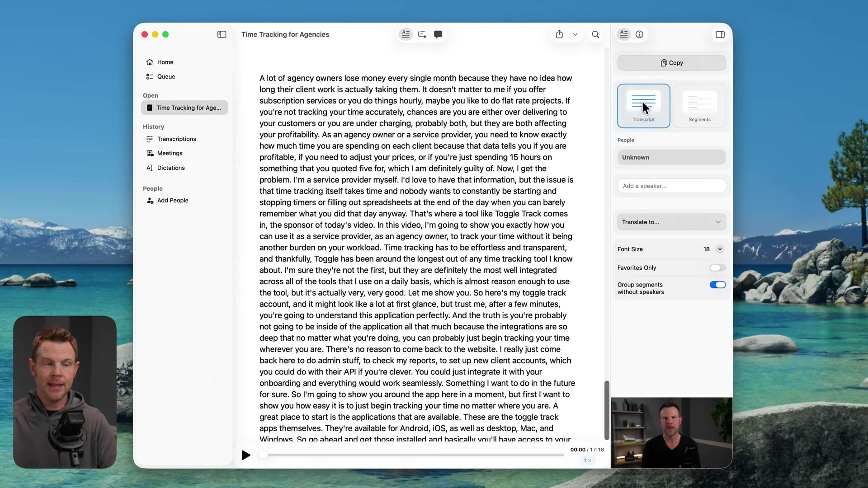Disable Group segments without speakers toggle
Viewport: 868px width, 488px height.
tap(717, 285)
